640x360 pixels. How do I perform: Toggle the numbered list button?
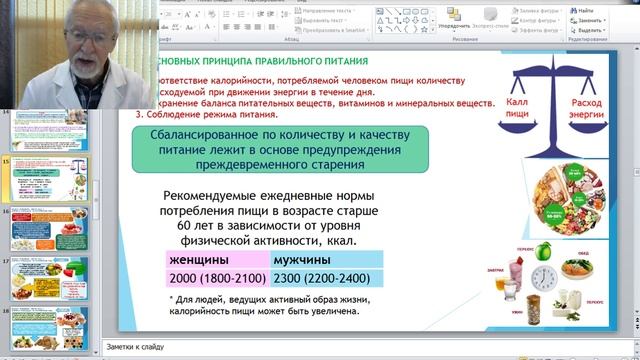pos(241,14)
